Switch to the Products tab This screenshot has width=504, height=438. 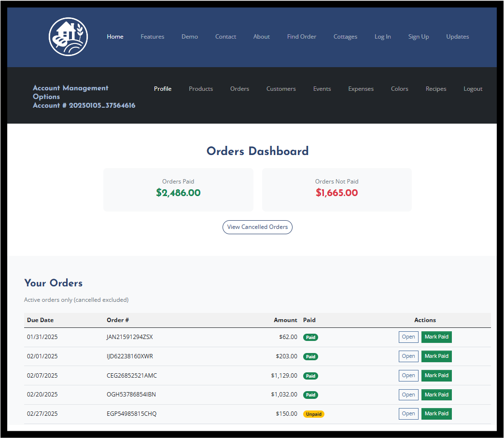pyautogui.click(x=200, y=89)
